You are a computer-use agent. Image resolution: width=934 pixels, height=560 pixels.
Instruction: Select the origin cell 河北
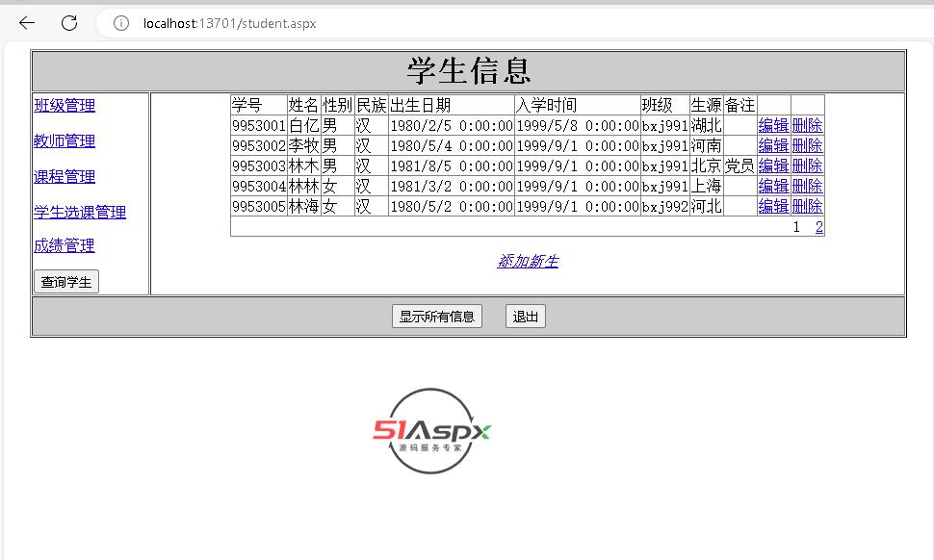[707, 207]
